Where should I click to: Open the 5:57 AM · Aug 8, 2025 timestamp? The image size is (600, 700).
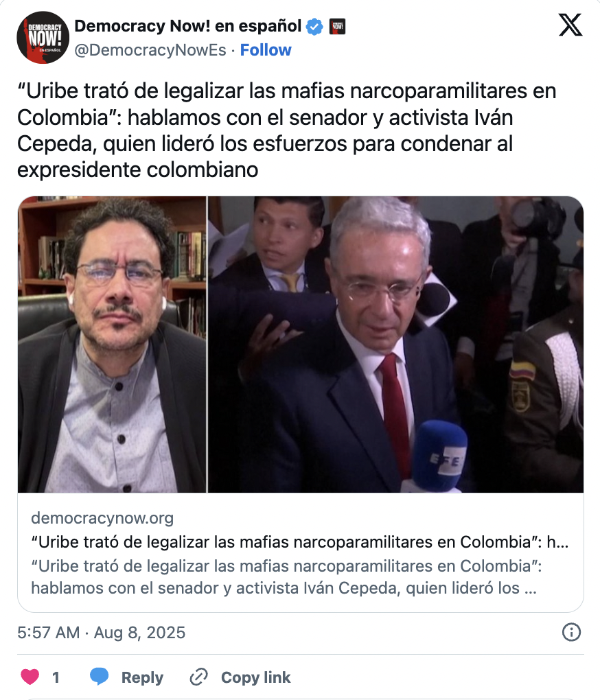click(x=102, y=633)
